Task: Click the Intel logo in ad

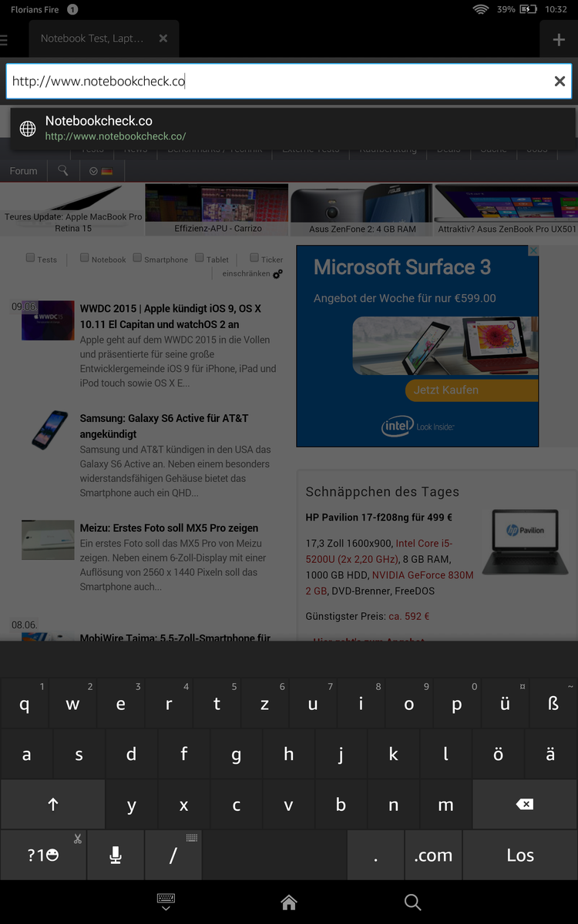Action: point(398,426)
